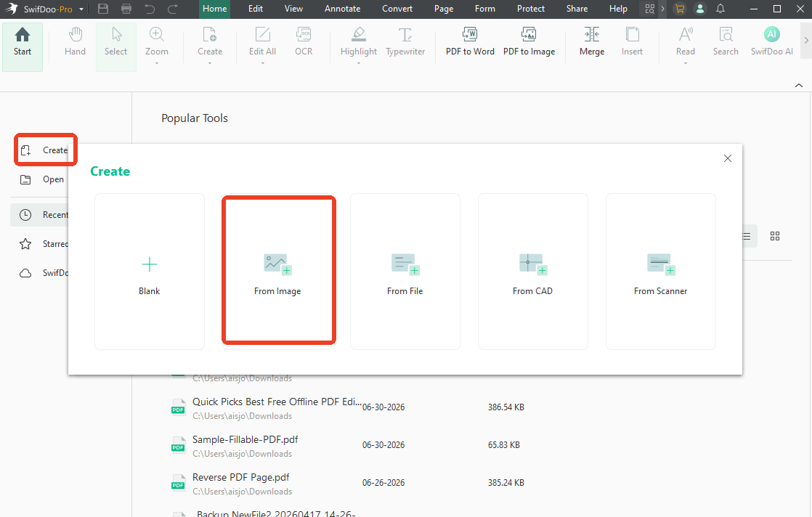
Task: Select the Typewriter tool
Action: 405,42
